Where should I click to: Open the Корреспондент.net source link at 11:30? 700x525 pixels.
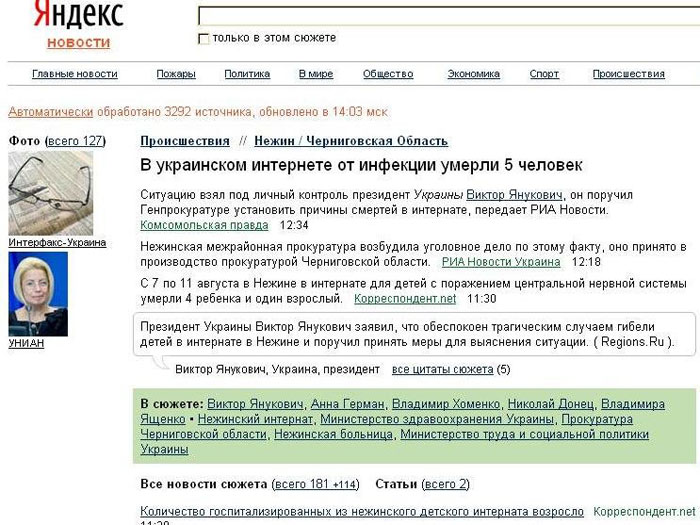[405, 299]
